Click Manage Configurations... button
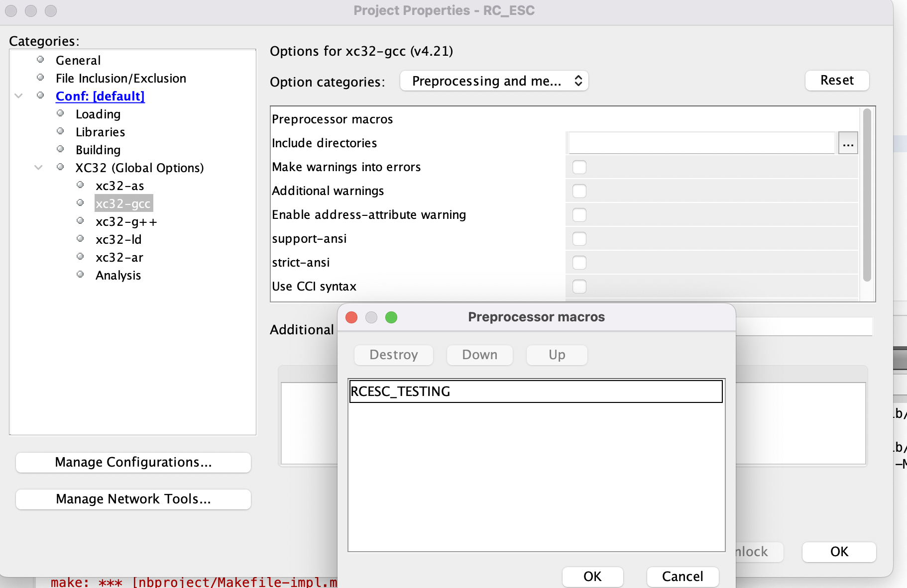 [x=133, y=462]
